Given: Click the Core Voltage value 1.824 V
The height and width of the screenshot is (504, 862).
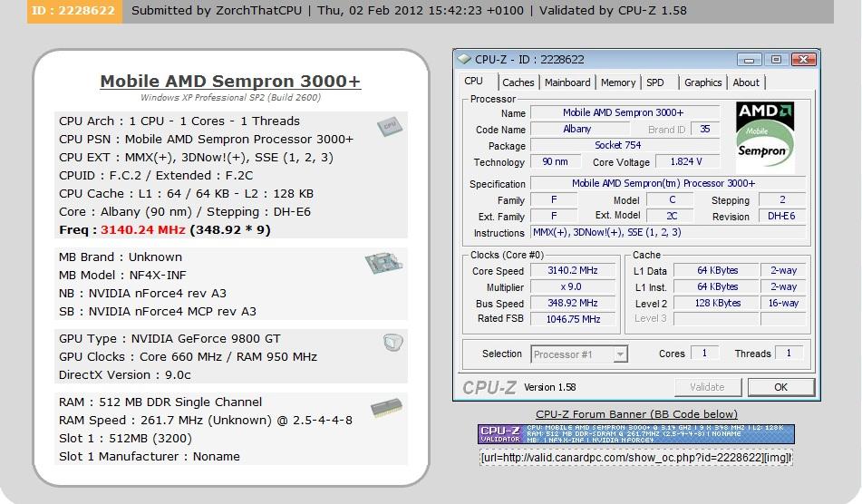Looking at the screenshot, I should coord(686,161).
